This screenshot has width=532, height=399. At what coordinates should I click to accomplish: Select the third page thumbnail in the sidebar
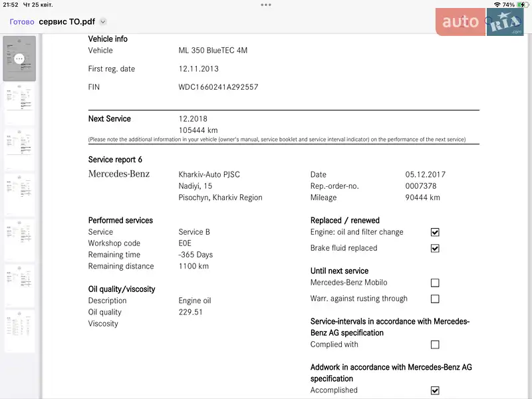click(19, 149)
